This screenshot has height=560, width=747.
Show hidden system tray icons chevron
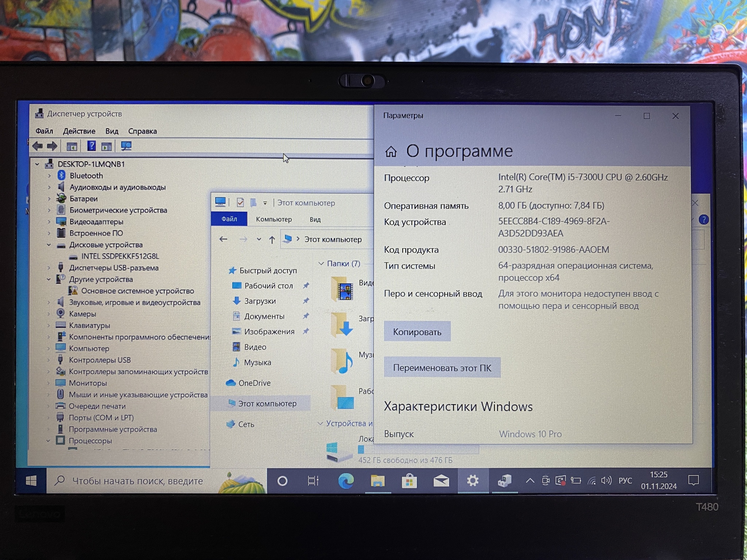(530, 481)
